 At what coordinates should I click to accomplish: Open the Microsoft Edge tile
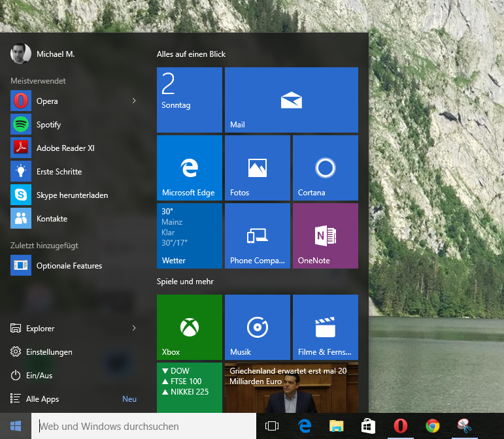190,168
